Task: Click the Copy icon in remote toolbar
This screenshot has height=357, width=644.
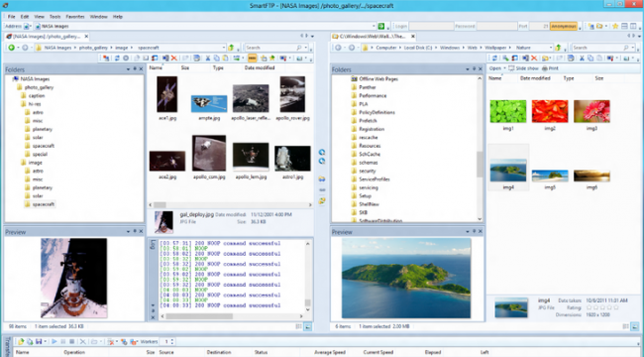Action: click(x=216, y=59)
